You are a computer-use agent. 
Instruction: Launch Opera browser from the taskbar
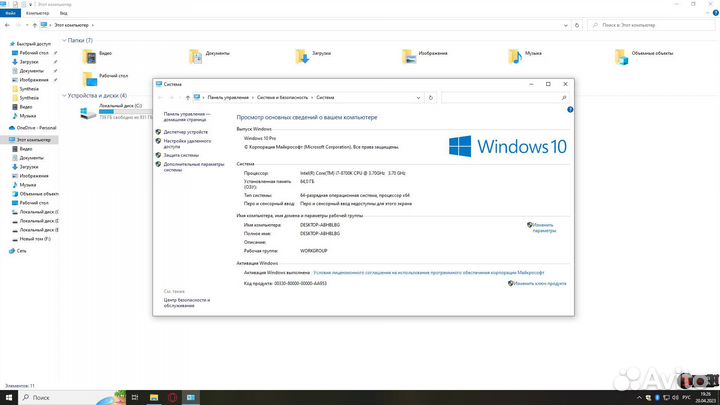click(173, 397)
